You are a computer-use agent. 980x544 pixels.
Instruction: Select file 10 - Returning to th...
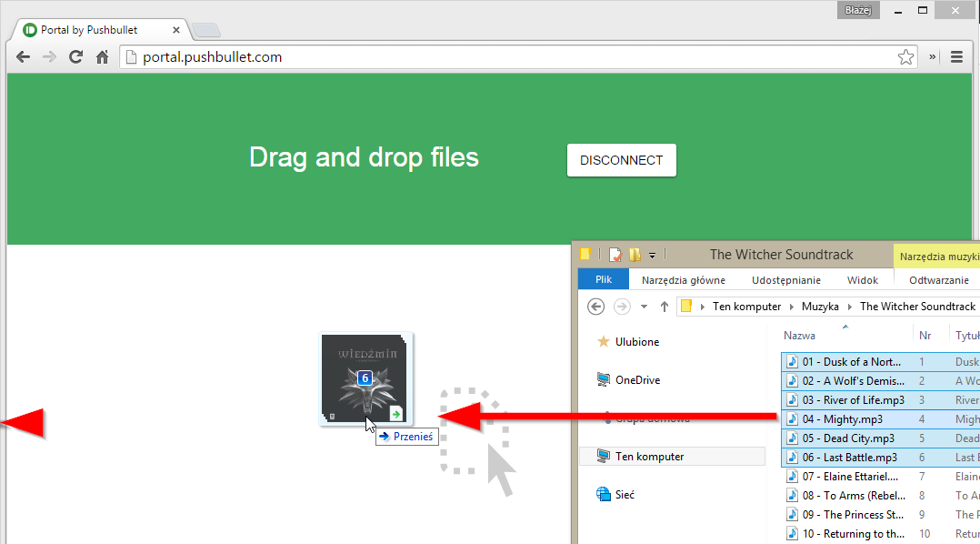point(853,534)
